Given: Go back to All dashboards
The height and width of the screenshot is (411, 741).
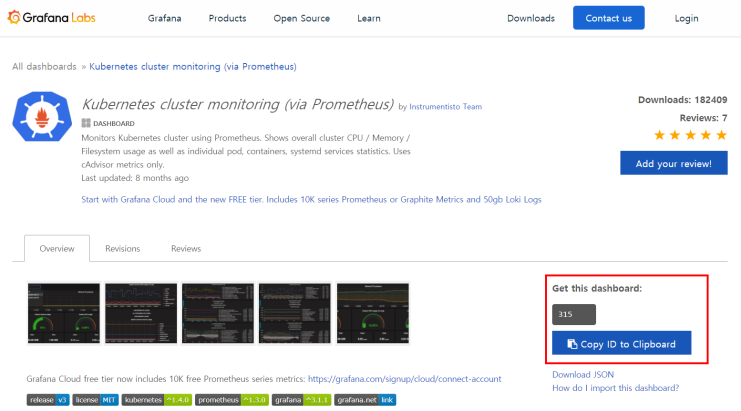Looking at the screenshot, I should pyautogui.click(x=44, y=67).
